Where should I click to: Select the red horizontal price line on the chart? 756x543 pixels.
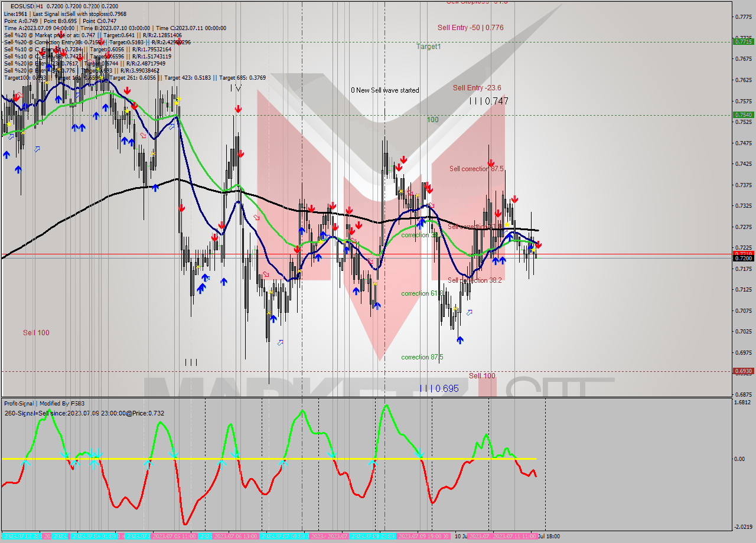tap(354, 253)
